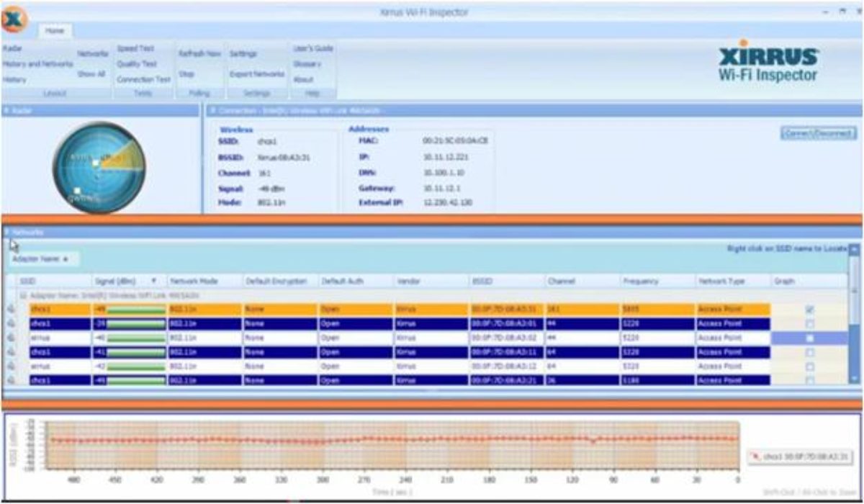864x504 pixels.
Task: Check Graph box for BSSID A3:02 row
Action: (810, 338)
